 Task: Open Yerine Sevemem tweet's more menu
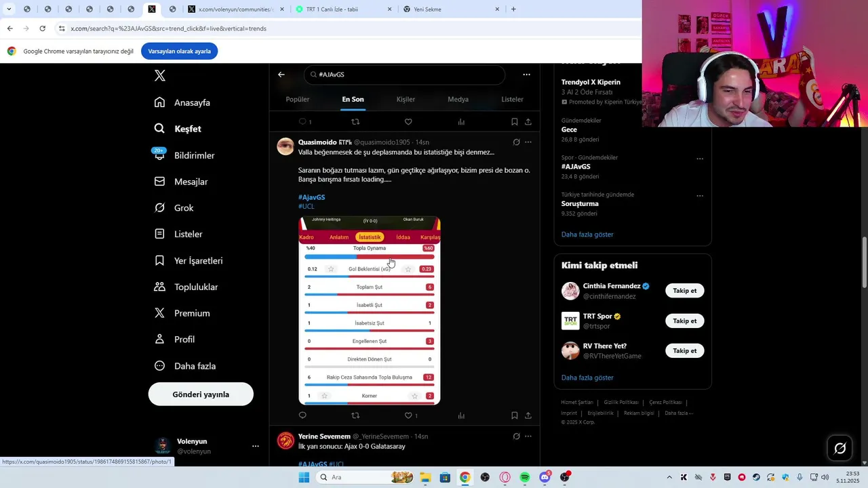pos(528,436)
